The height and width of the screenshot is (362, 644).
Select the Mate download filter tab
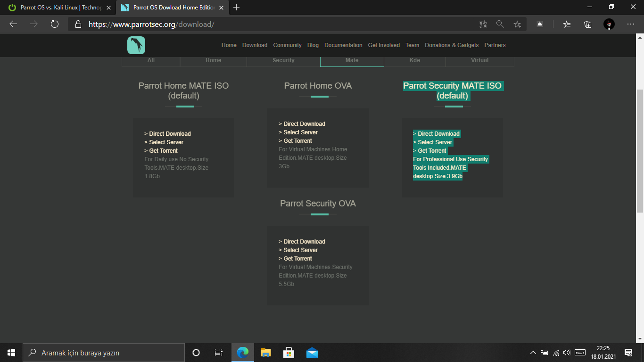click(x=352, y=60)
